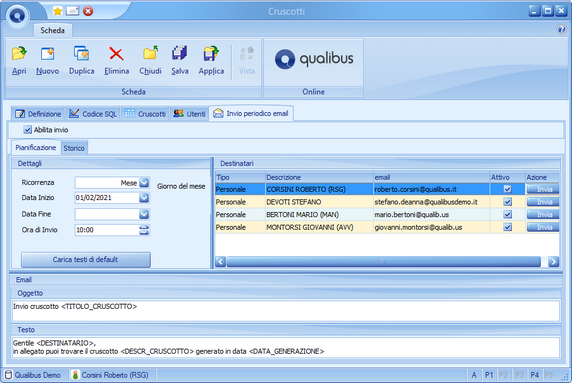The image size is (572, 383).
Task: Click the Data Inizio 01/02/2021 field
Action: click(107, 198)
